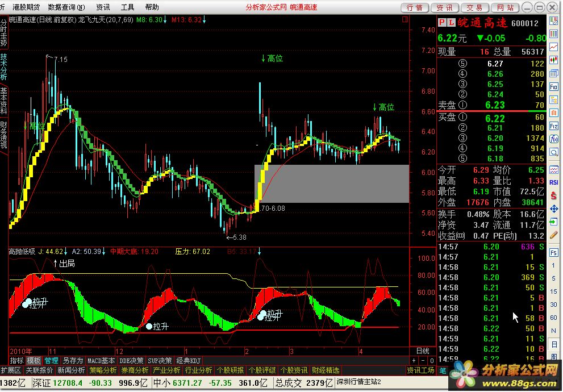Click the 行情 button at top right

[x=415, y=7]
